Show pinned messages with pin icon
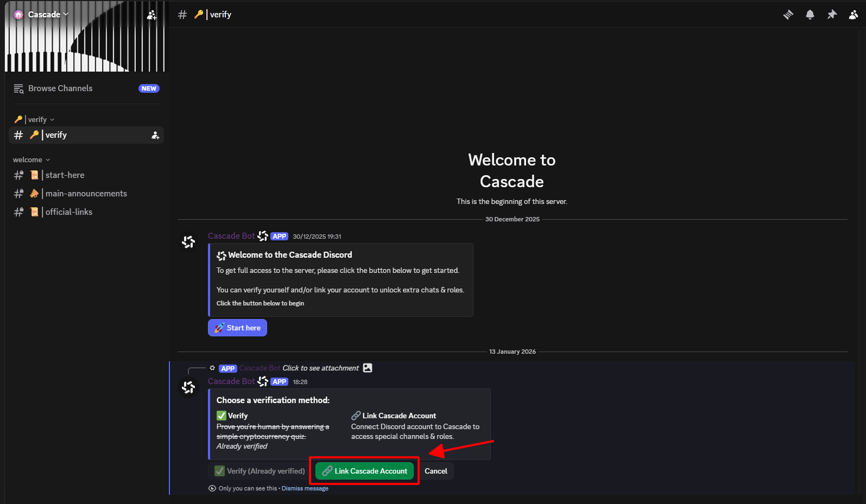Image resolution: width=866 pixels, height=504 pixels. tap(831, 15)
